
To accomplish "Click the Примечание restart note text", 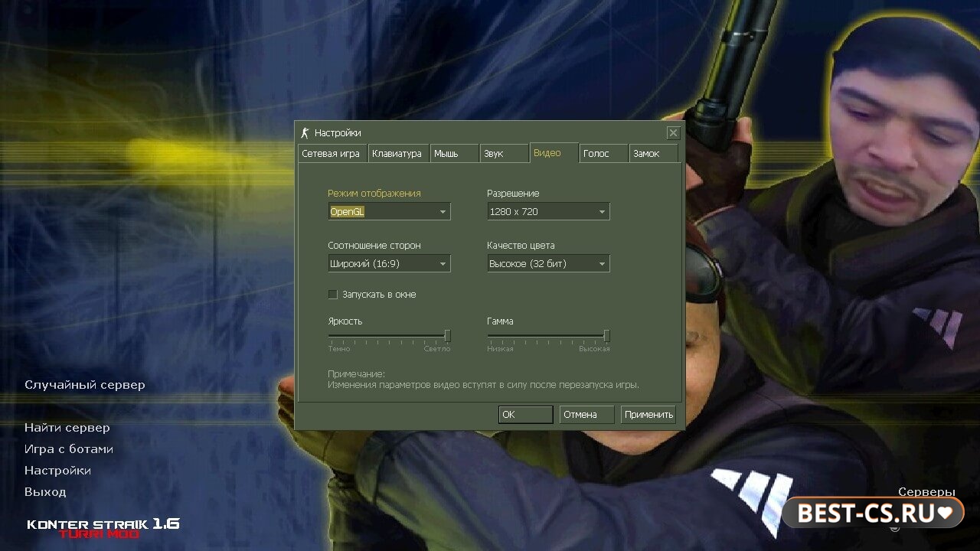I will pos(483,380).
